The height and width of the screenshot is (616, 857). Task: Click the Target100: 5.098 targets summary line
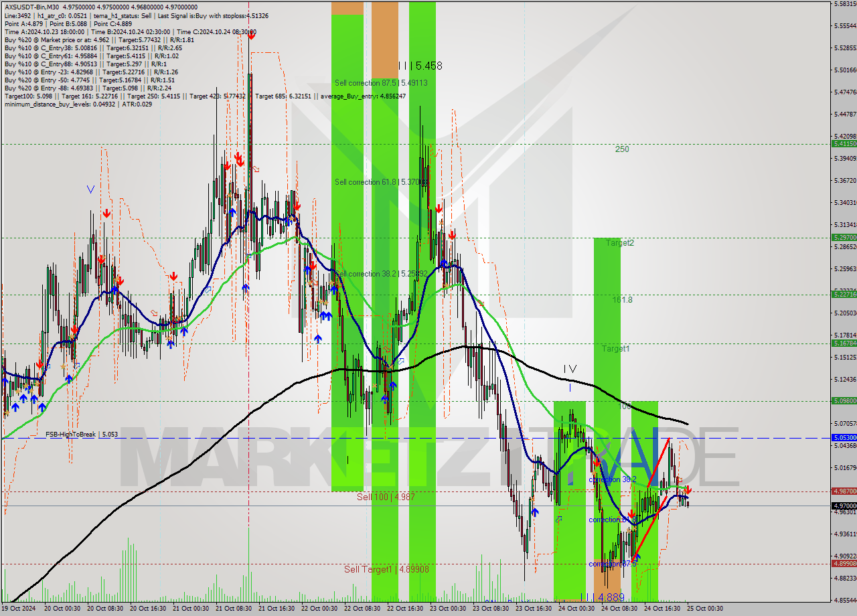pos(204,96)
